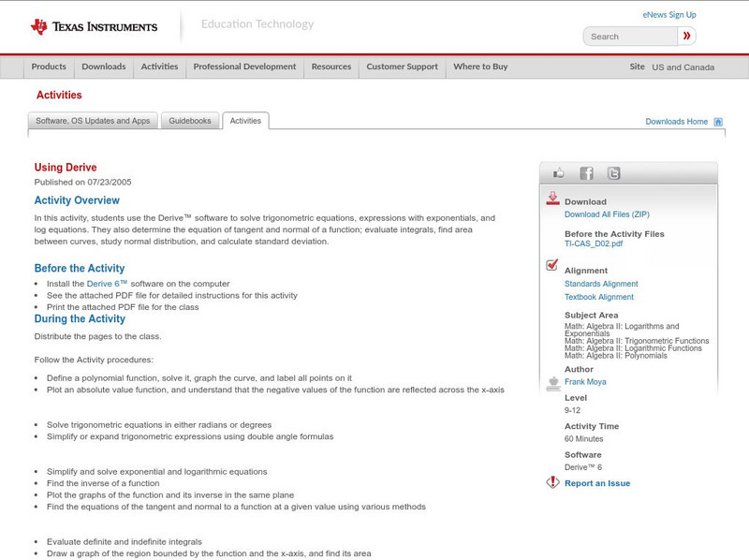
Task: Click the Report an Issue link
Action: [x=597, y=483]
